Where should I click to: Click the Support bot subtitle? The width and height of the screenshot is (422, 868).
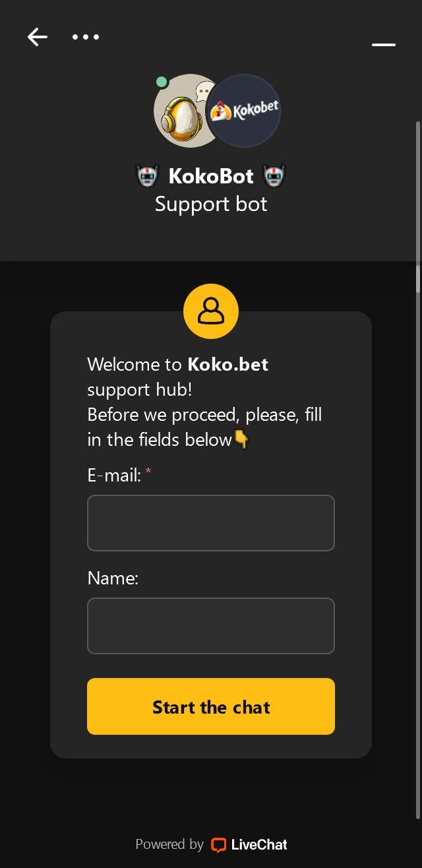211,204
